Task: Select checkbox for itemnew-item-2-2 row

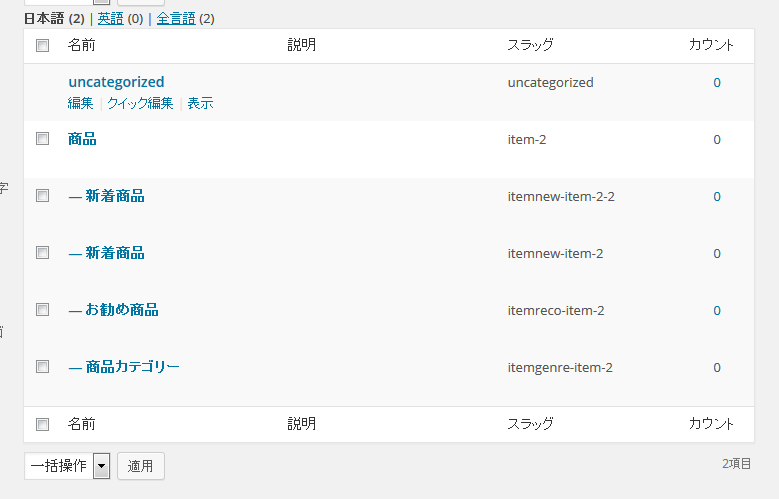Action: [x=43, y=196]
